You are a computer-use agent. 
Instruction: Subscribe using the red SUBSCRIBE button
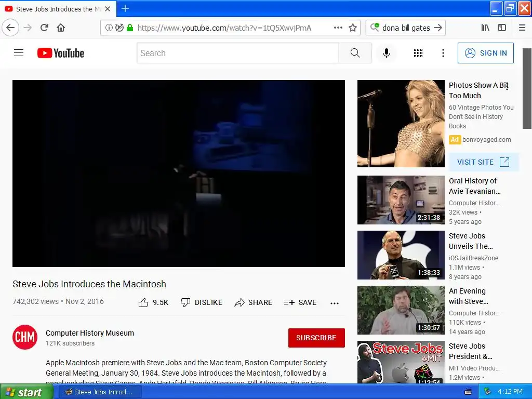[x=316, y=338]
